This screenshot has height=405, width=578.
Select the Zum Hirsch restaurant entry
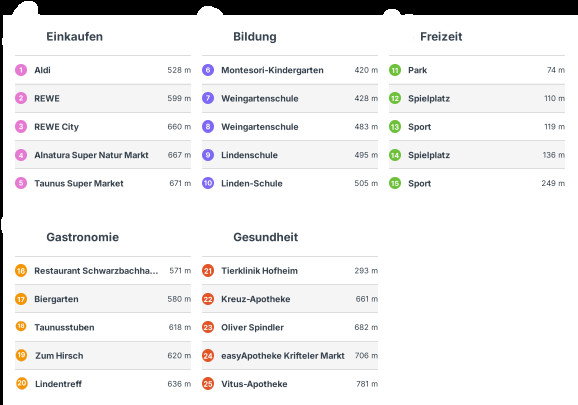pyautogui.click(x=103, y=355)
